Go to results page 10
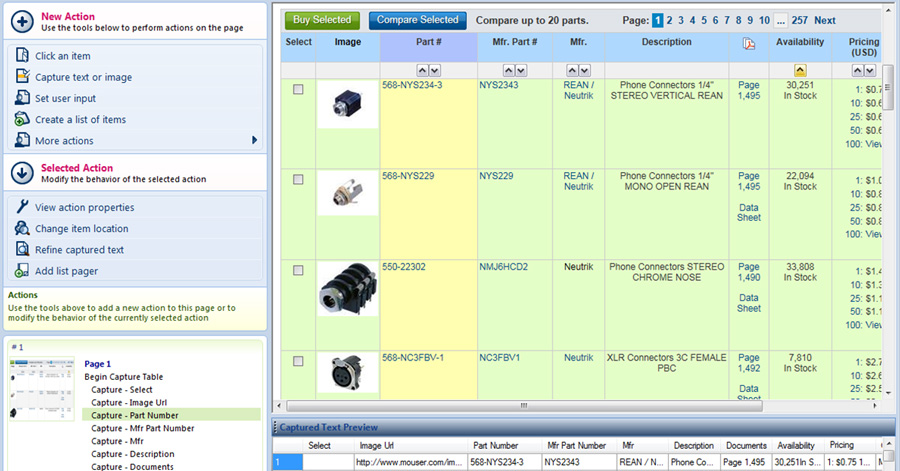This screenshot has width=900, height=471. (764, 20)
